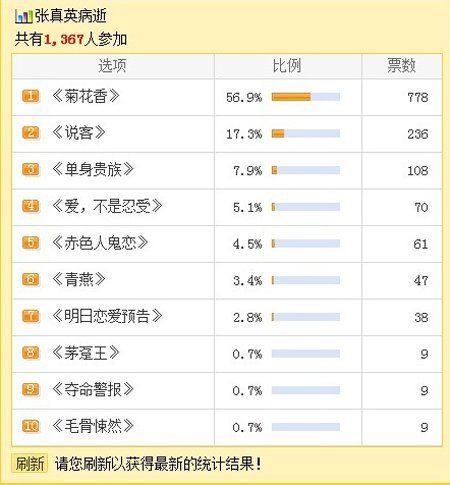Image resolution: width=450 pixels, height=485 pixels.
Task: Click the 17.3% progress bar for 《说客》
Action: pyautogui.click(x=306, y=134)
